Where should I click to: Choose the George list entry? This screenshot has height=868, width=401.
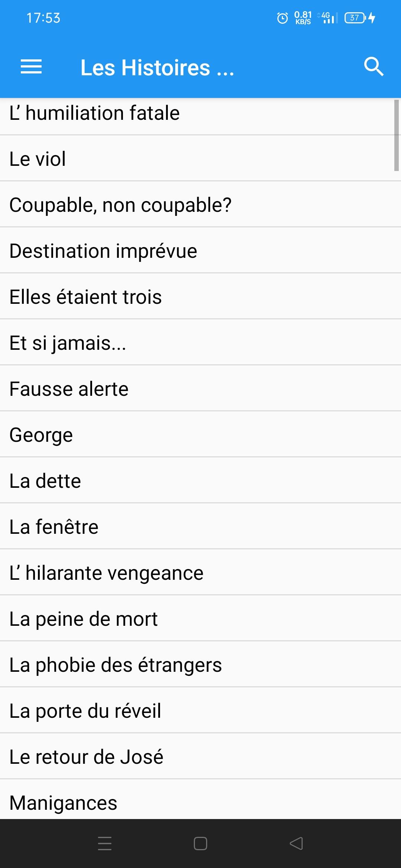coord(200,434)
